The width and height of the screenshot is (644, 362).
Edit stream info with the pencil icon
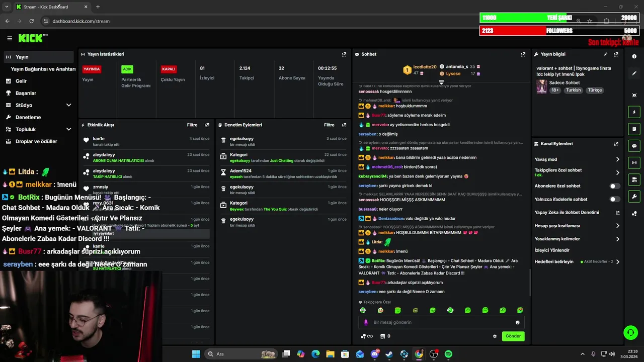tap(605, 54)
